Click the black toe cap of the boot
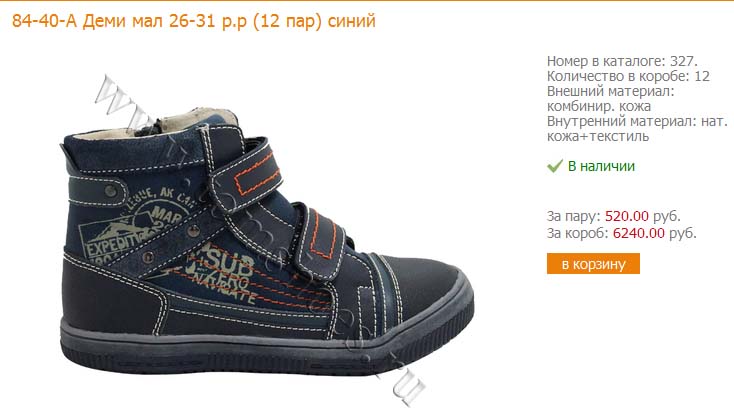Image resolution: width=734 pixels, height=420 pixels. [x=421, y=281]
